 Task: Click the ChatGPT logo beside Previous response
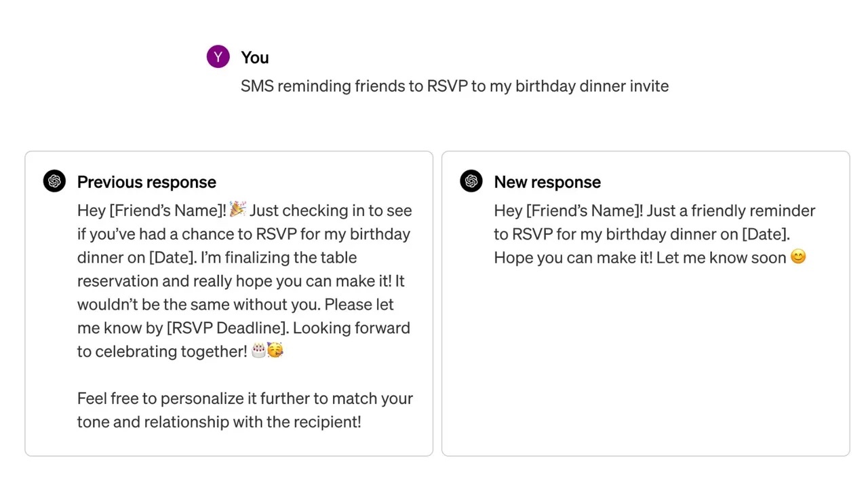coord(55,181)
